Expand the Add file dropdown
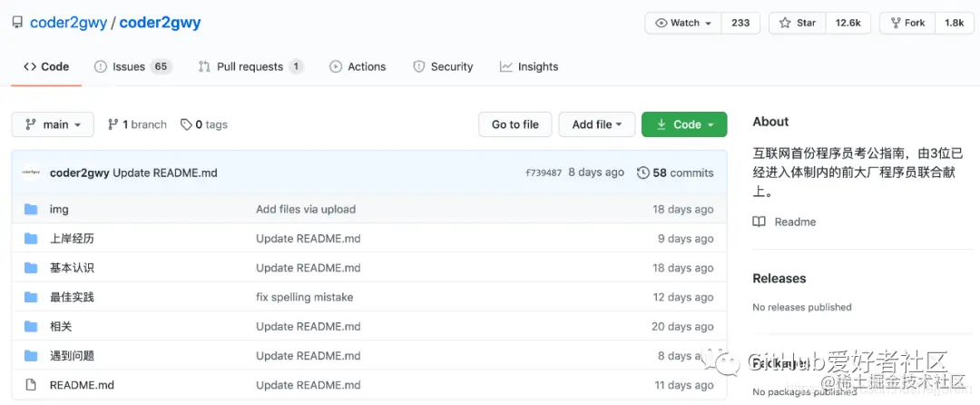Screen dimensions: 980x405 coord(597,124)
